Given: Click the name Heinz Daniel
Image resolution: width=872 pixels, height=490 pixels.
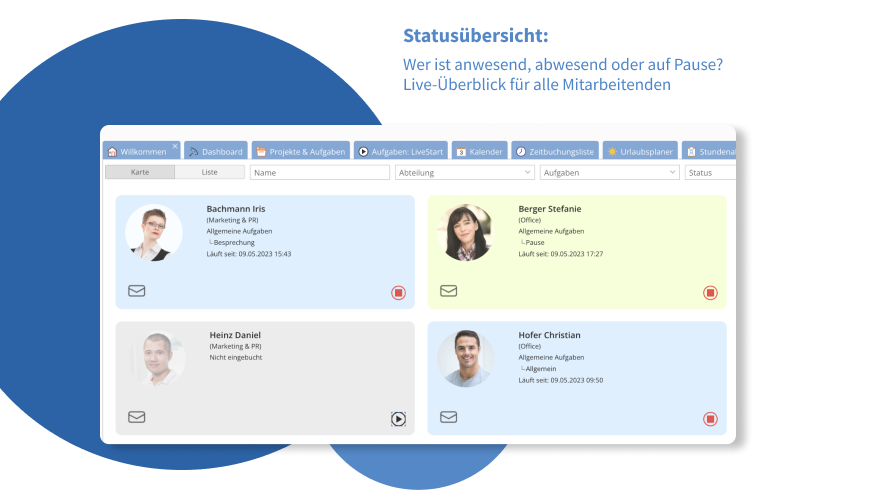Looking at the screenshot, I should (235, 335).
